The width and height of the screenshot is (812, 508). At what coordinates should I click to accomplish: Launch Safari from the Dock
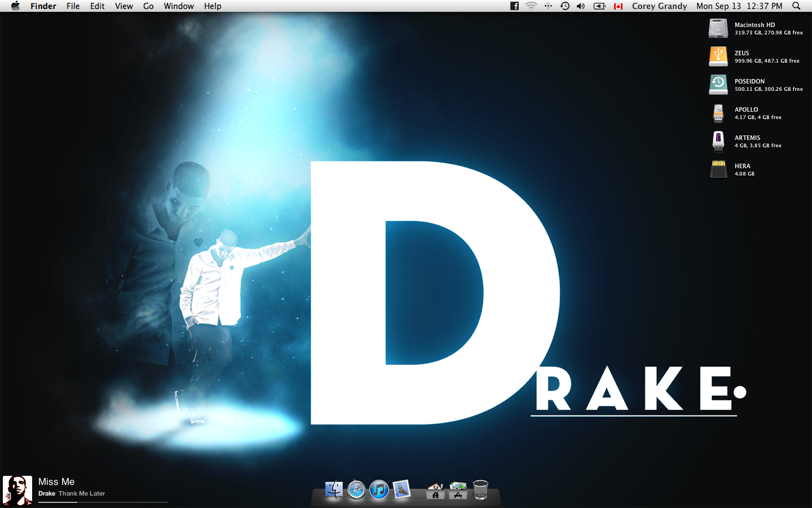(356, 489)
